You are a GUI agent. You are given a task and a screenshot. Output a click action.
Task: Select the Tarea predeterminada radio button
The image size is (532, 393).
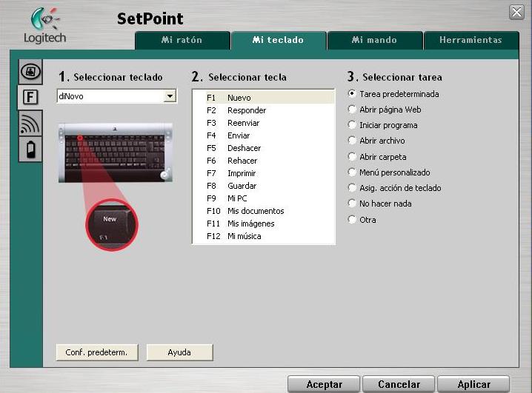point(352,94)
